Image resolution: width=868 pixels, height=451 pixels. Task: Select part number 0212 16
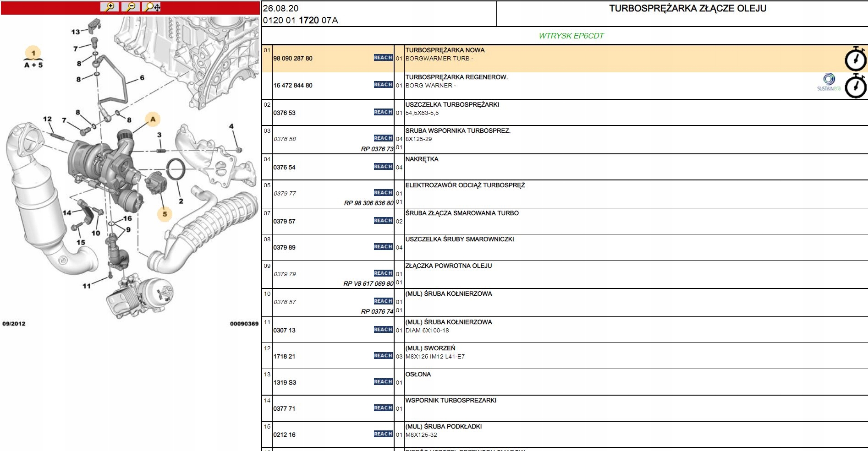[x=285, y=435]
